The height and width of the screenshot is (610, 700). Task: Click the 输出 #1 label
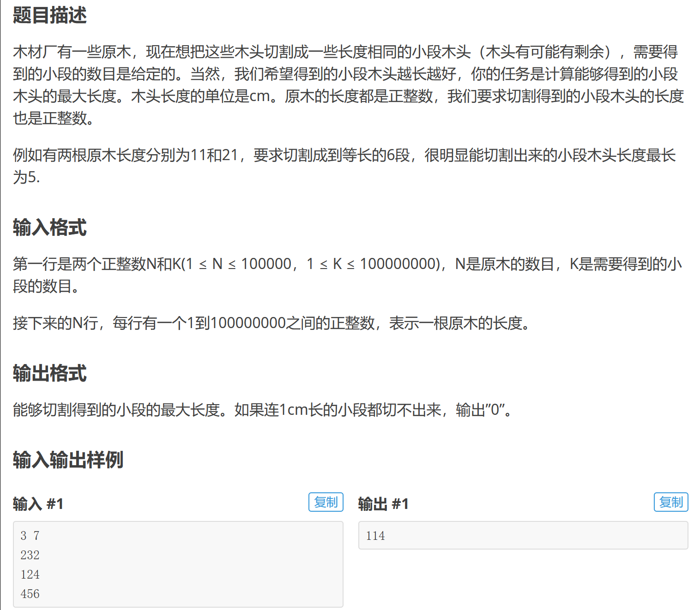383,504
